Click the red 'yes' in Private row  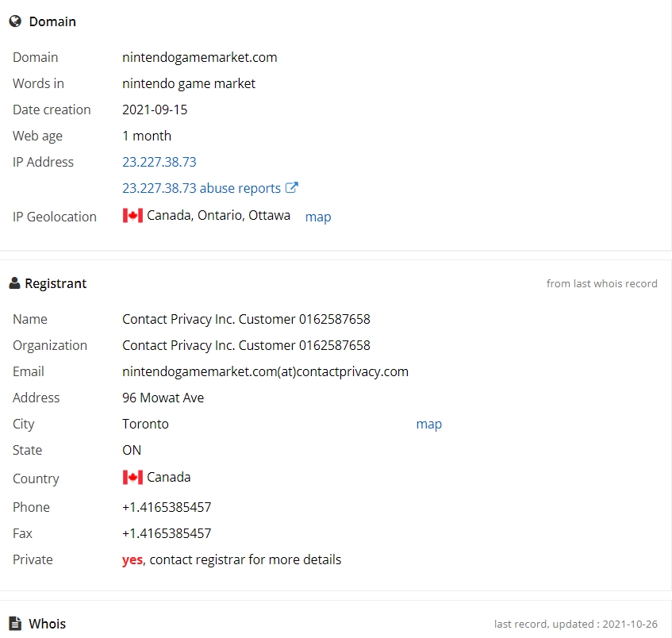click(x=132, y=560)
